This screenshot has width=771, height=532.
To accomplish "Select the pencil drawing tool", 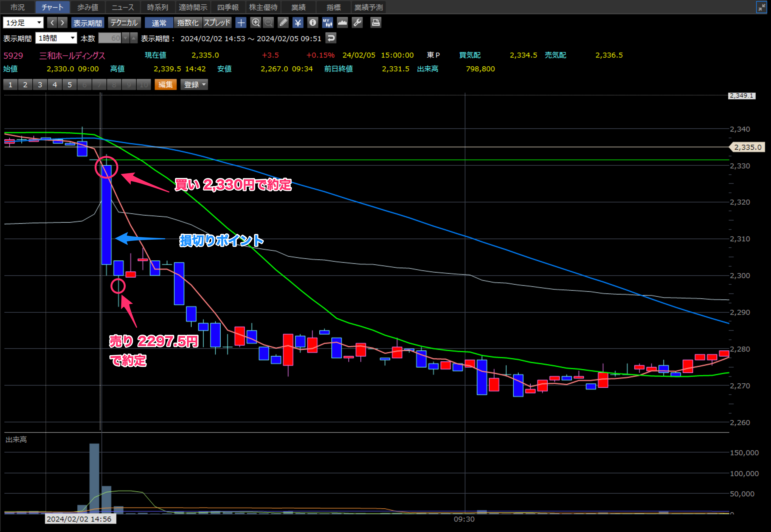I will 283,23.
